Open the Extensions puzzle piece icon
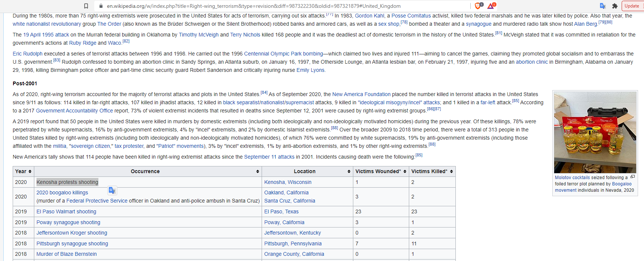Screen dimensions: 644x261 tap(615, 6)
